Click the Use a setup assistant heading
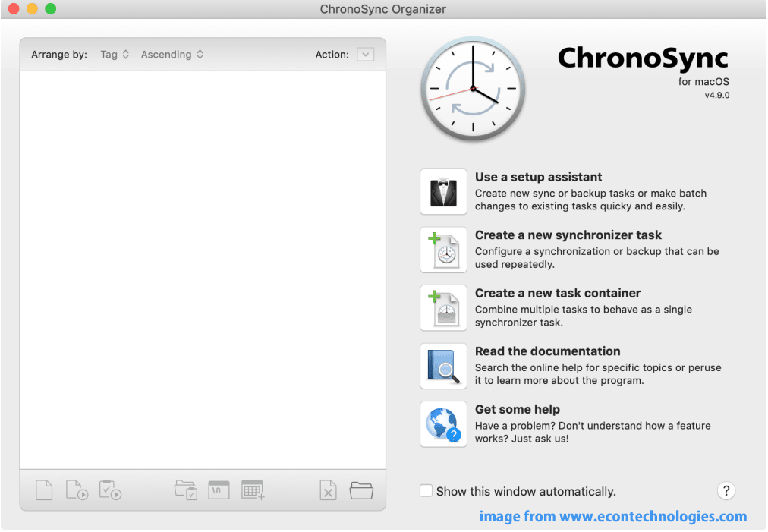Image resolution: width=768 pixels, height=532 pixels. [538, 177]
